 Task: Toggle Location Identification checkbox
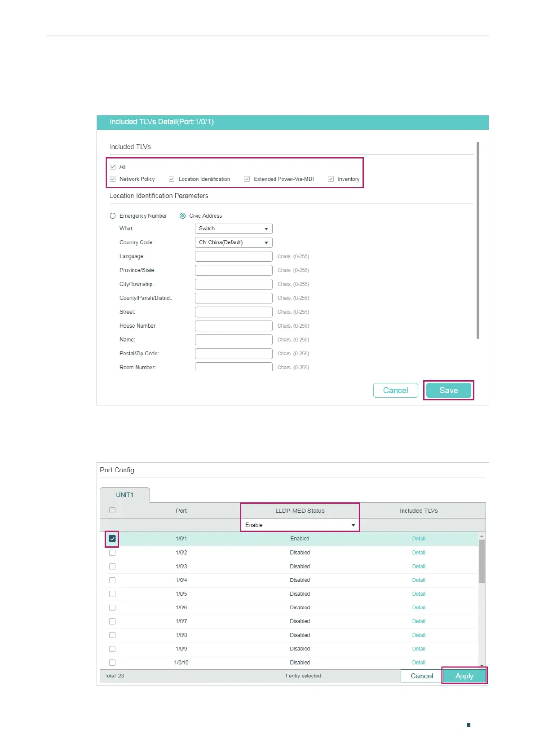pyautogui.click(x=172, y=179)
